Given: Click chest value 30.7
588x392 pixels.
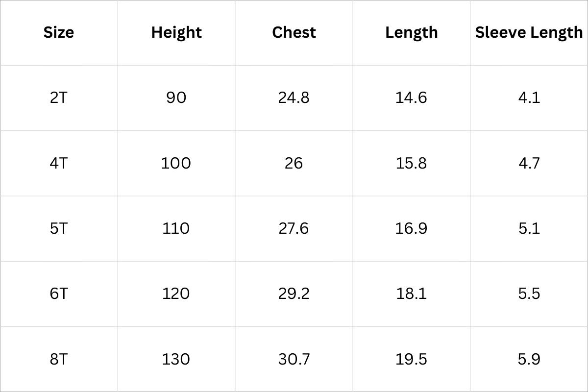Looking at the screenshot, I should point(294,359).
